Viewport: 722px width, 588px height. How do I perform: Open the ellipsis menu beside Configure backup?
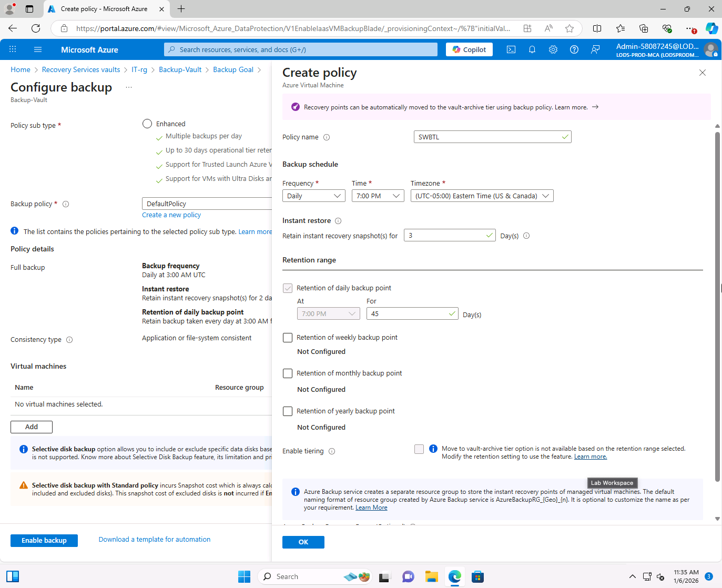pos(129,87)
